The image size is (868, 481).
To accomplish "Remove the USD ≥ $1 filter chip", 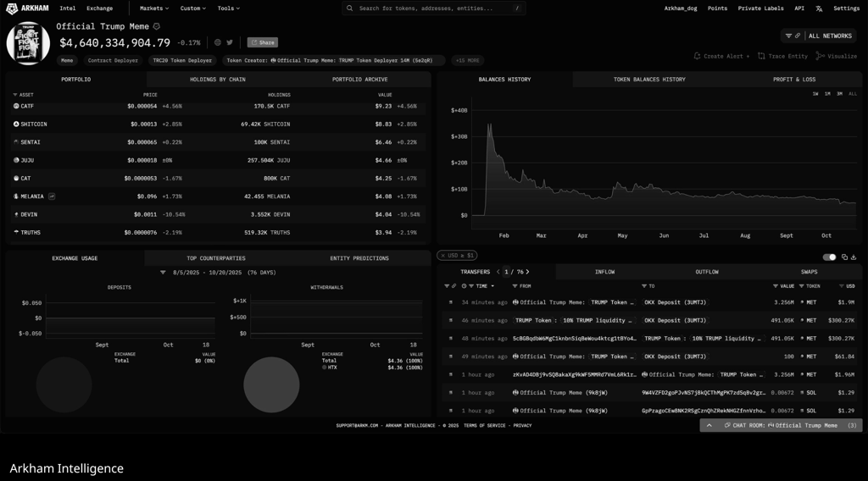I will tap(442, 256).
